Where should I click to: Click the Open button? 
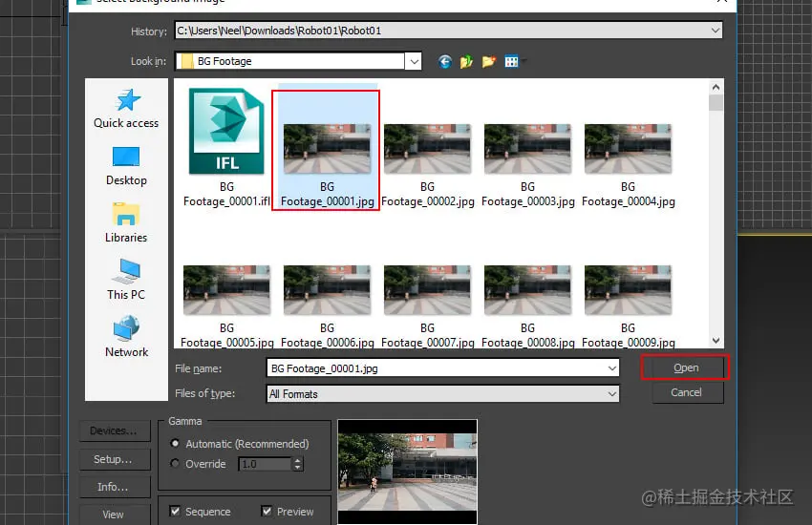[x=686, y=367]
